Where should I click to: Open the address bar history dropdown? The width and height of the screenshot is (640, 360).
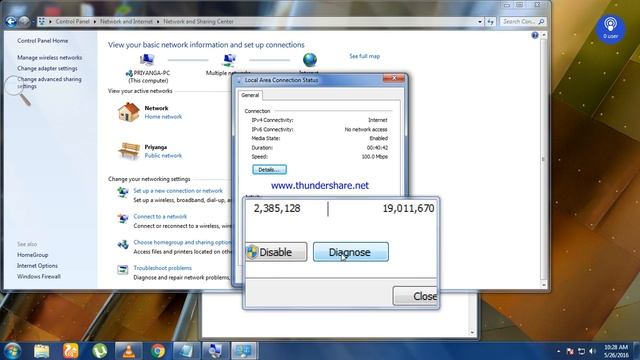pos(480,22)
